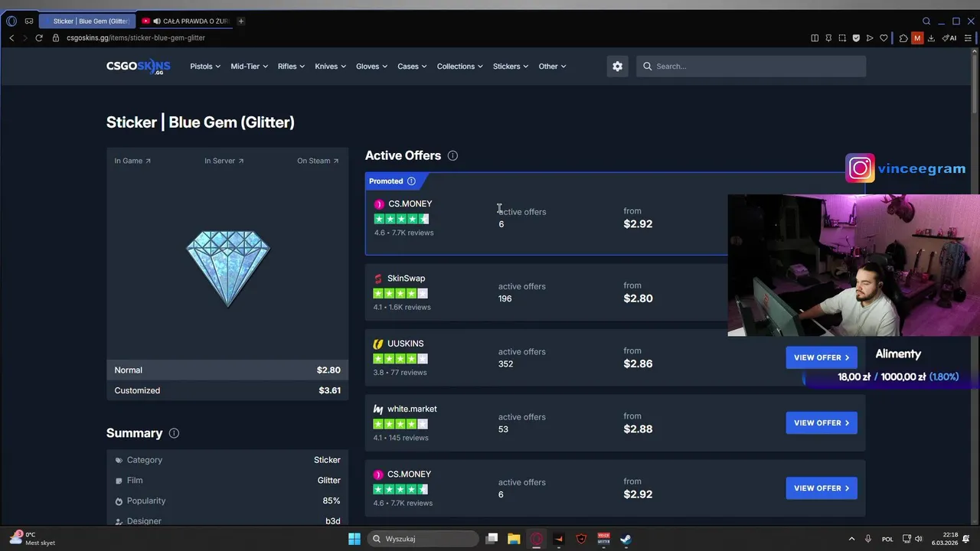980x551 pixels.
Task: Open Opera GX from the taskbar
Action: coord(536,539)
